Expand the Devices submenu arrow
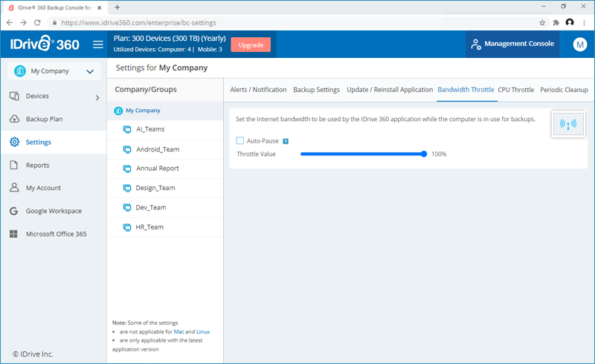595x364 pixels. point(97,97)
